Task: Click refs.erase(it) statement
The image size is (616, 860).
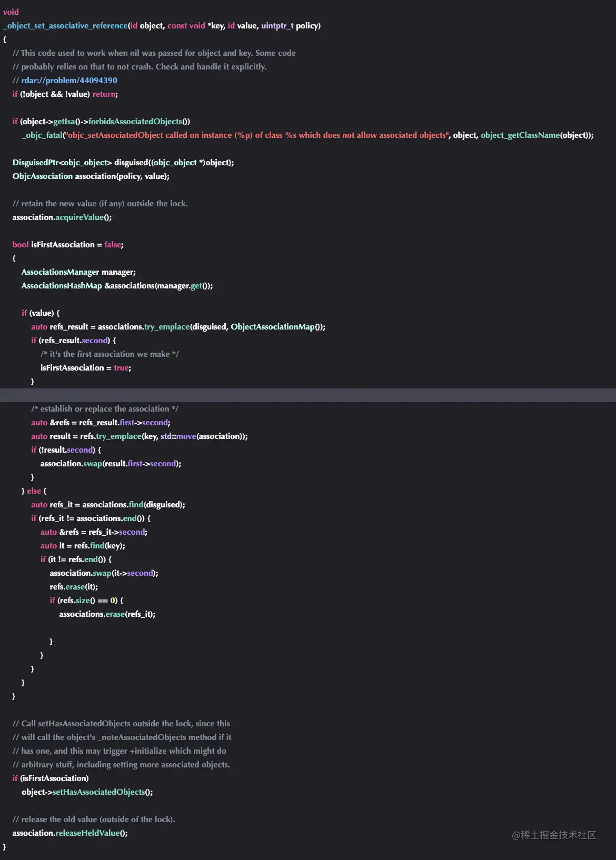Action: (x=74, y=587)
